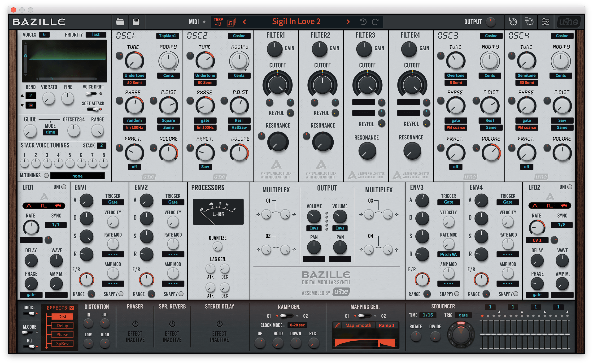Viewport: 593px width, 364px height.
Task: Toggle the Soft Attack switch
Action: click(93, 109)
